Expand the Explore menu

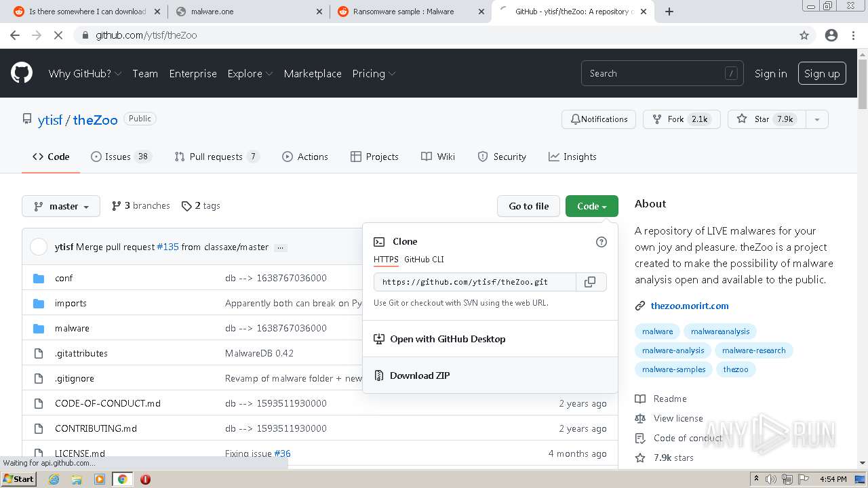pyautogui.click(x=250, y=74)
